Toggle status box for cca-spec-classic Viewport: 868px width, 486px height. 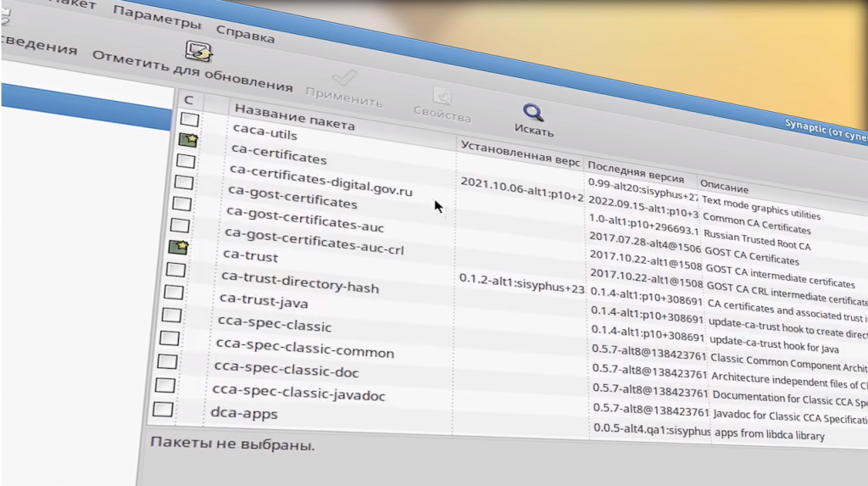click(x=171, y=315)
